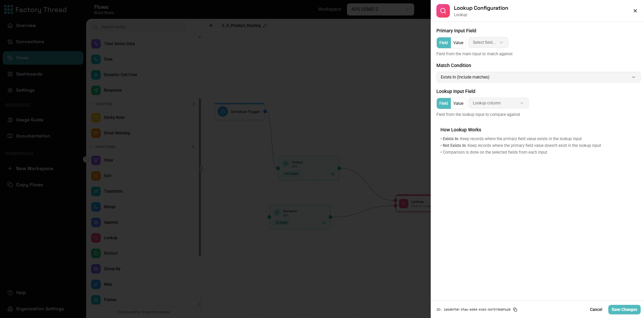The height and width of the screenshot is (318, 644).
Task: Toggle the eye icon on the Orders node
Action: point(332,174)
